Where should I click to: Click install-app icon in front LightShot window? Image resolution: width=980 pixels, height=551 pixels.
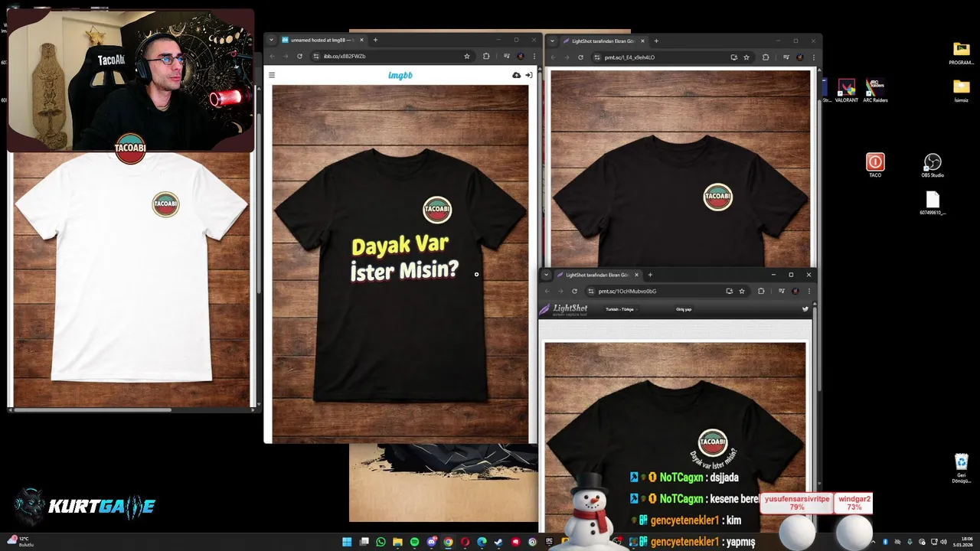[x=729, y=291]
